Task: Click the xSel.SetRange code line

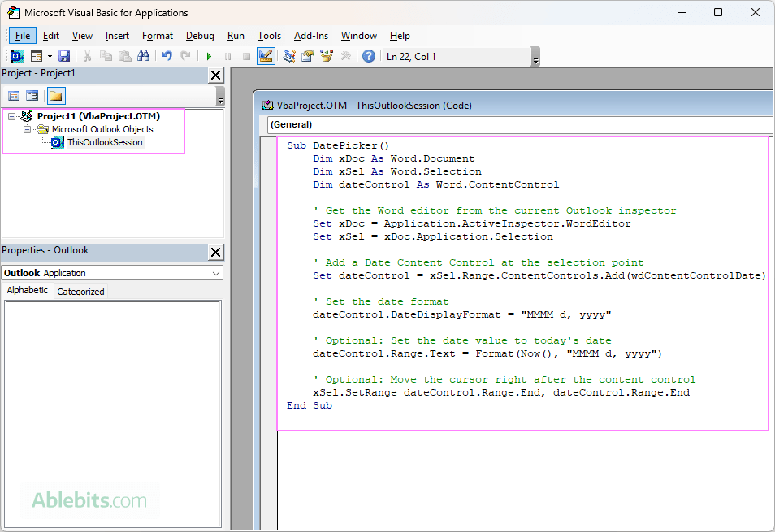Action: (501, 392)
